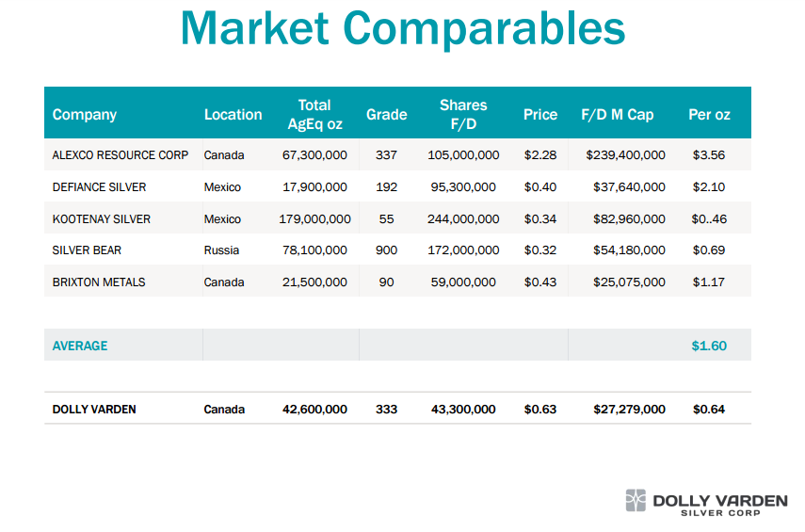Click KOOTENAY SILVER company name

[101, 219]
